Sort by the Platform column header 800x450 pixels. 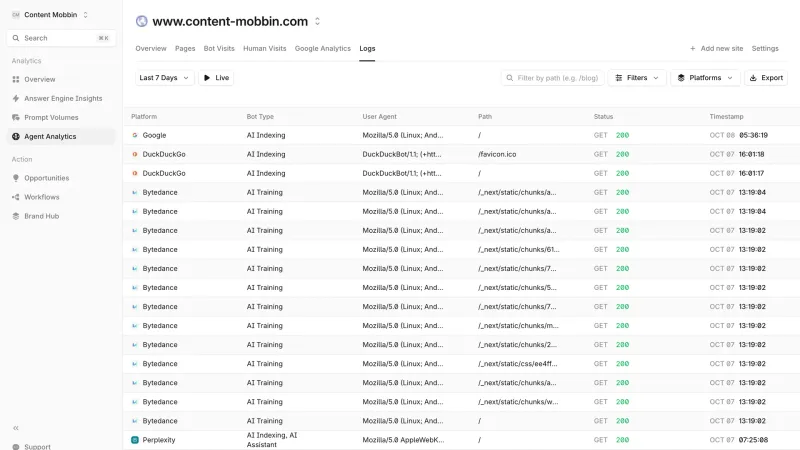click(144, 116)
